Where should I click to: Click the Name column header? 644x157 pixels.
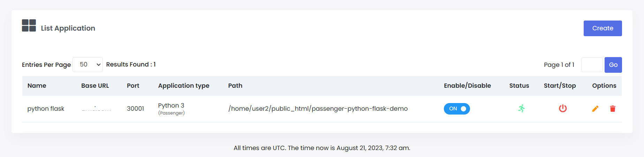click(37, 86)
